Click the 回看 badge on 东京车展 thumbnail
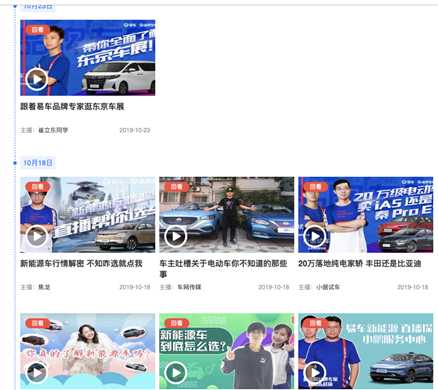 tap(38, 30)
